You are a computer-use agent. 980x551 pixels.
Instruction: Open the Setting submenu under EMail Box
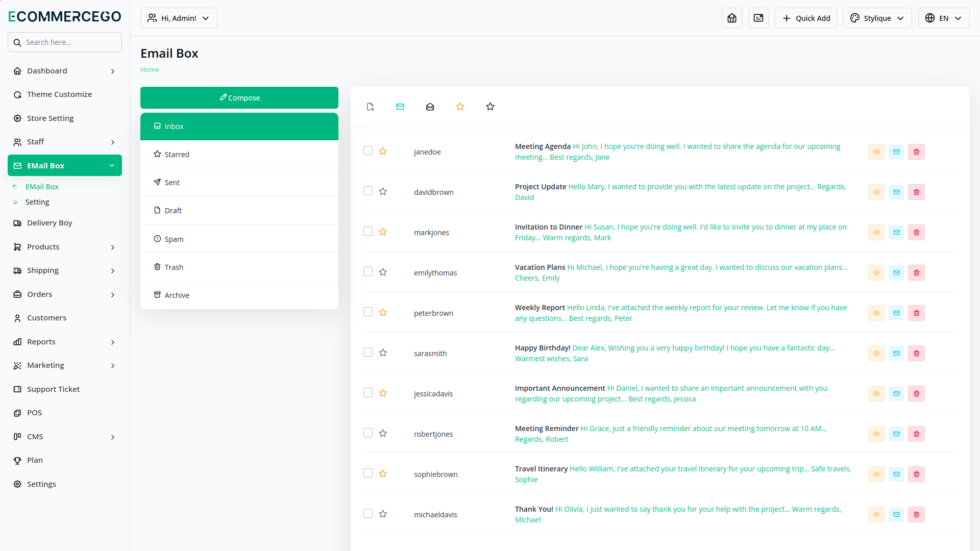click(x=37, y=202)
